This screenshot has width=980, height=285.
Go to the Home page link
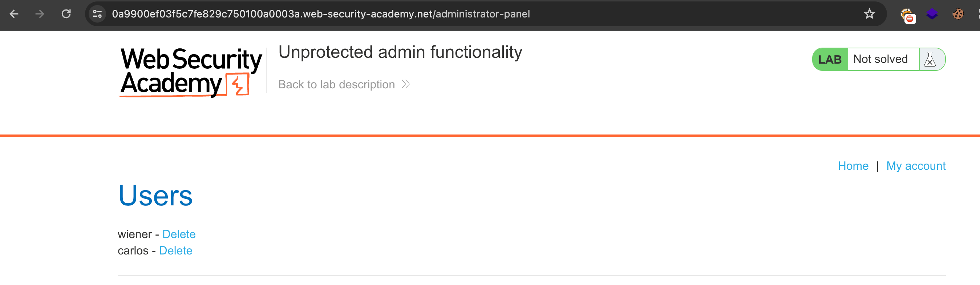click(853, 166)
